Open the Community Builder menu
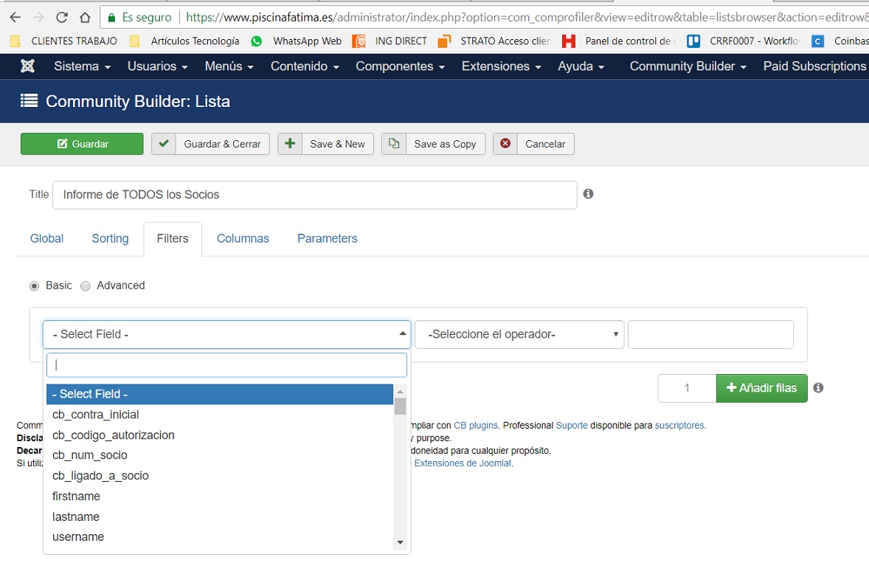The height and width of the screenshot is (588, 869). coord(688,66)
